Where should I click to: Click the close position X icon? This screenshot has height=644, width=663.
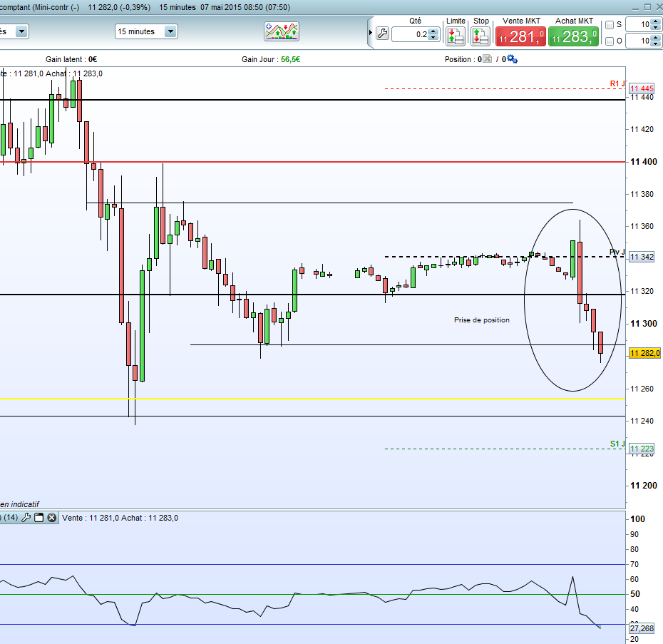(x=488, y=58)
